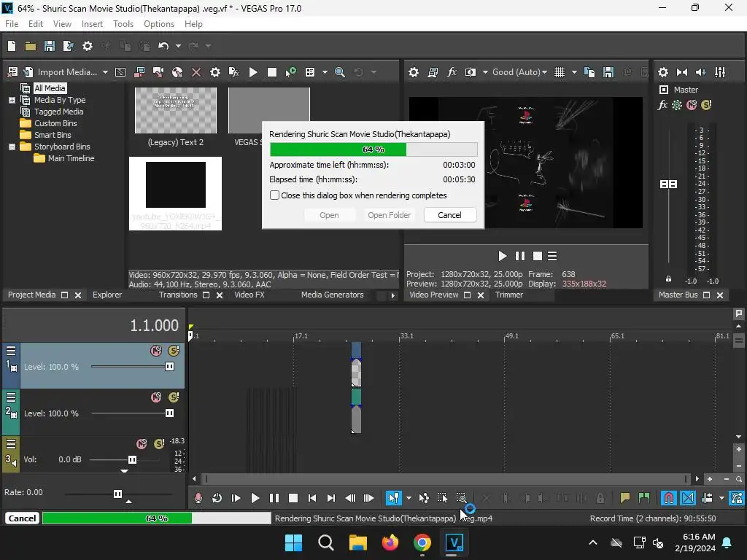Image resolution: width=747 pixels, height=560 pixels.
Task: Toggle Enable Snapping magnet icon
Action: [669, 498]
